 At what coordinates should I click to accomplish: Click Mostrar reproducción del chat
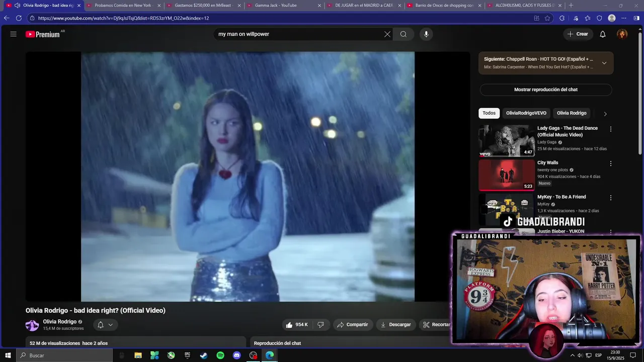click(546, 89)
